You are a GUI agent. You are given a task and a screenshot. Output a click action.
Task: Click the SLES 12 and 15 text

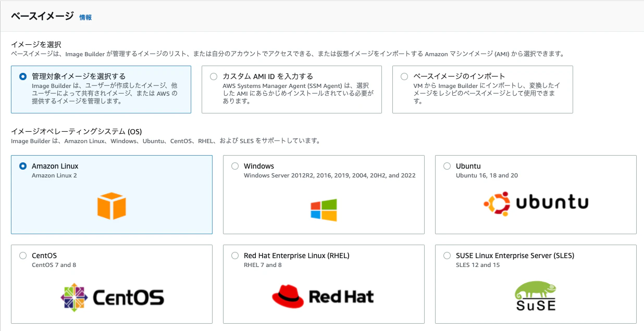coord(478,265)
